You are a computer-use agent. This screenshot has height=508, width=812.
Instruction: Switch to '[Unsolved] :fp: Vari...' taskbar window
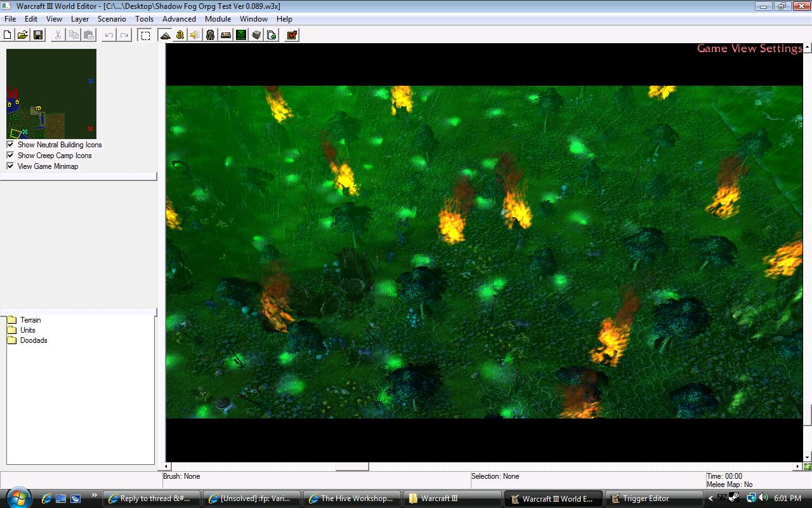click(x=251, y=498)
